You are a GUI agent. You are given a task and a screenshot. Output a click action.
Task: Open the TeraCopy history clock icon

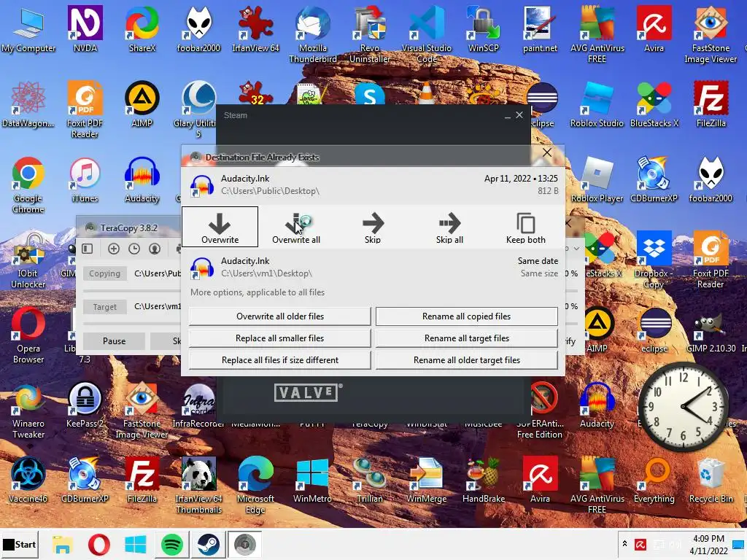click(x=134, y=249)
